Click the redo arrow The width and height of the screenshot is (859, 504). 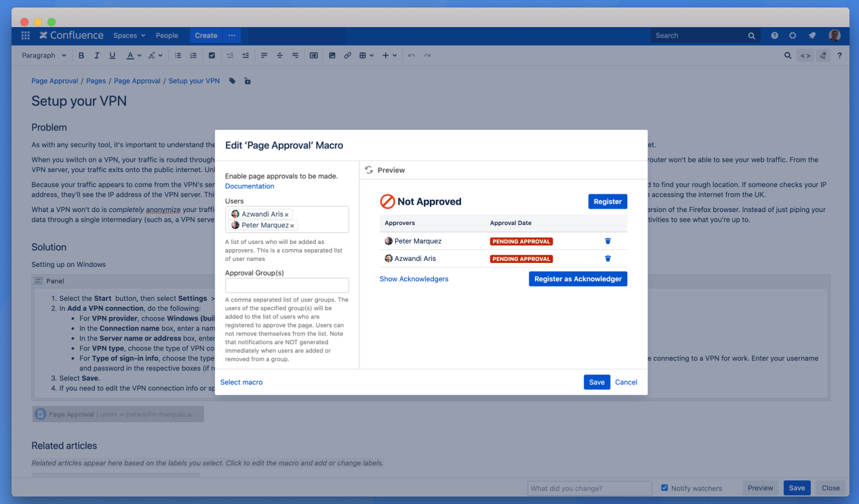pyautogui.click(x=427, y=56)
